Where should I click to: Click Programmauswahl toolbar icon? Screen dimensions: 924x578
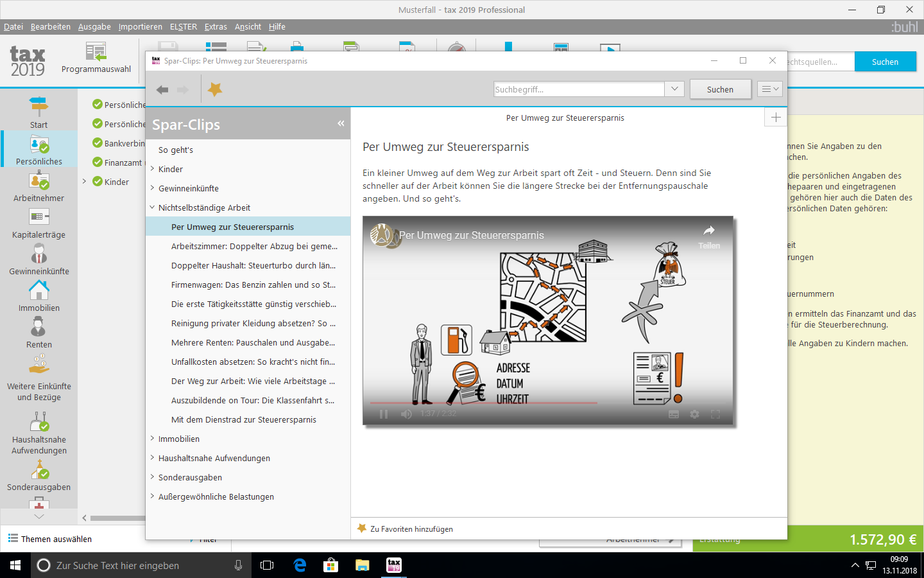pos(96,58)
